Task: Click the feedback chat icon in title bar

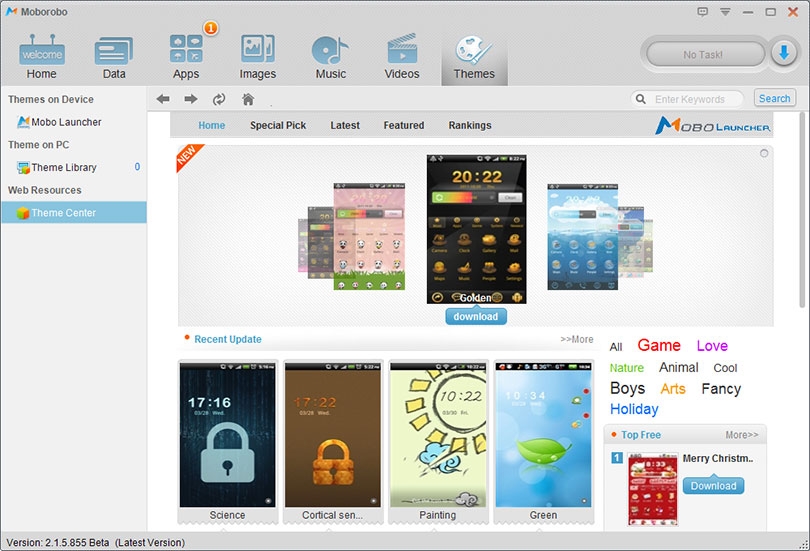Action: (703, 12)
